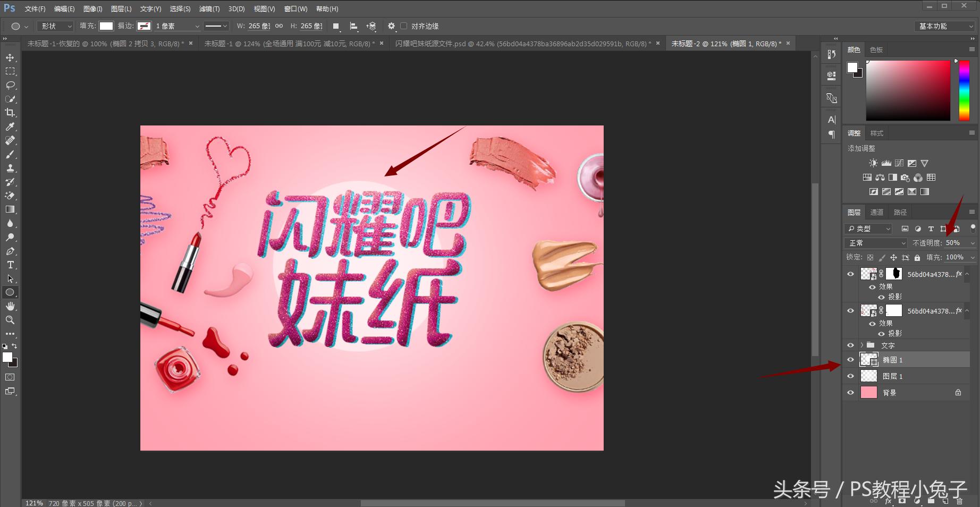Image resolution: width=980 pixels, height=507 pixels.
Task: Activate the Eyedropper tool
Action: [10, 127]
